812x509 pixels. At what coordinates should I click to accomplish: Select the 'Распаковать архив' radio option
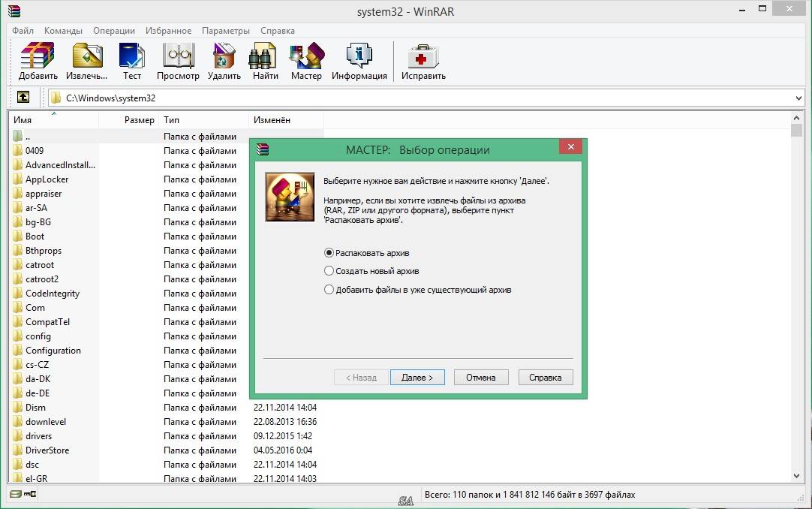(329, 253)
